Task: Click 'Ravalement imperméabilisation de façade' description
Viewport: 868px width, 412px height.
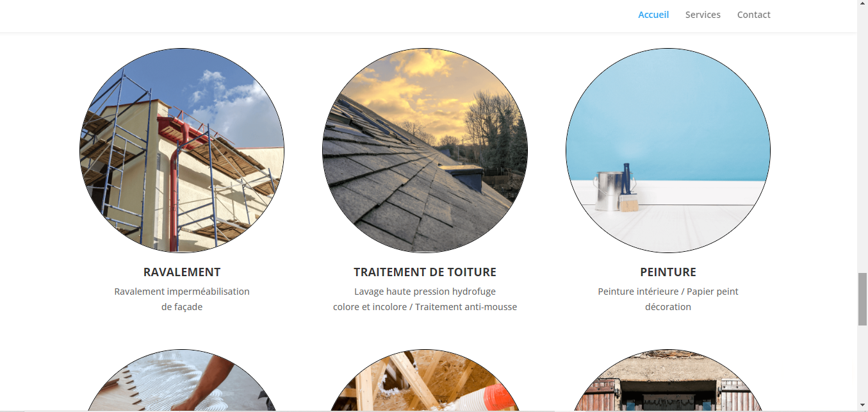Action: (x=182, y=299)
